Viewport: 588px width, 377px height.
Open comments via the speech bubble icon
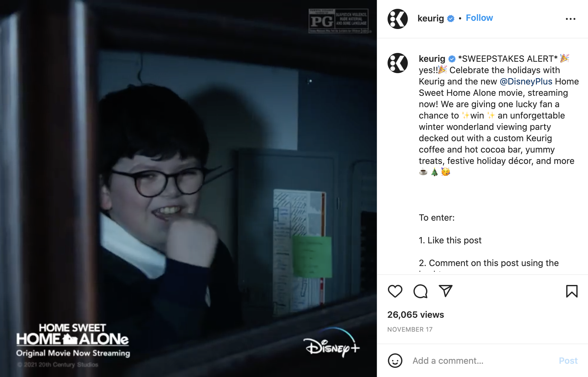click(420, 291)
